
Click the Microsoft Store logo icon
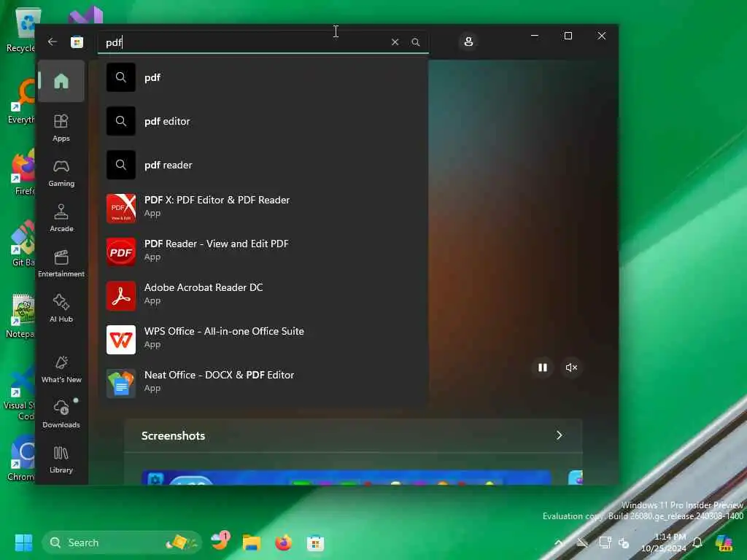(77, 42)
